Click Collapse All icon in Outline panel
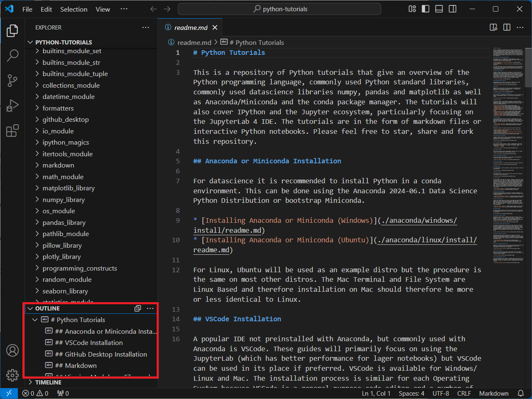The height and width of the screenshot is (399, 532). [x=138, y=308]
